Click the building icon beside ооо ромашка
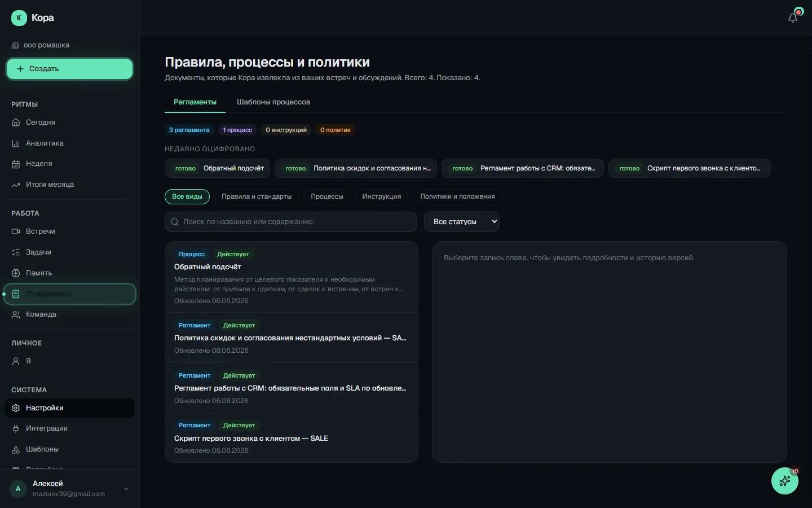Viewport: 812px width, 508px height. pyautogui.click(x=15, y=45)
